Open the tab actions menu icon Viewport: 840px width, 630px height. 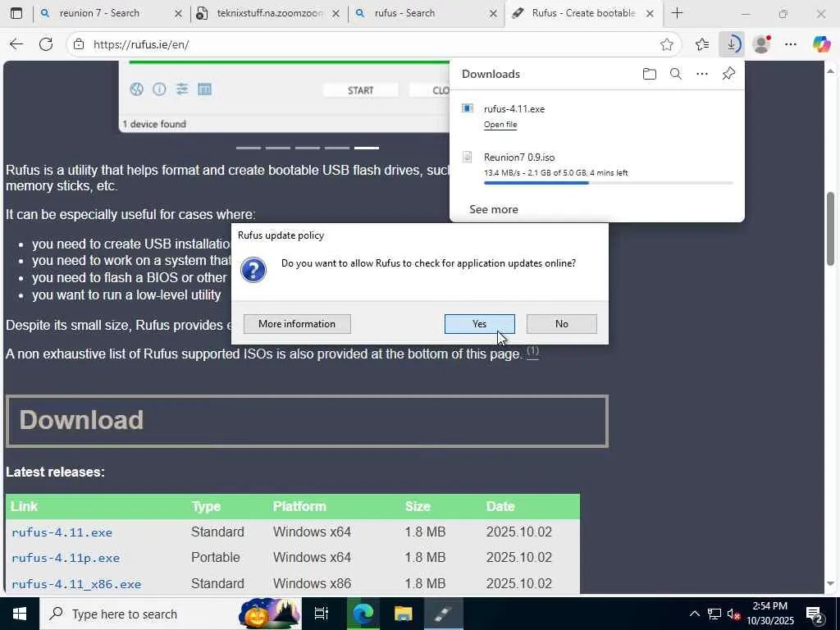click(16, 13)
